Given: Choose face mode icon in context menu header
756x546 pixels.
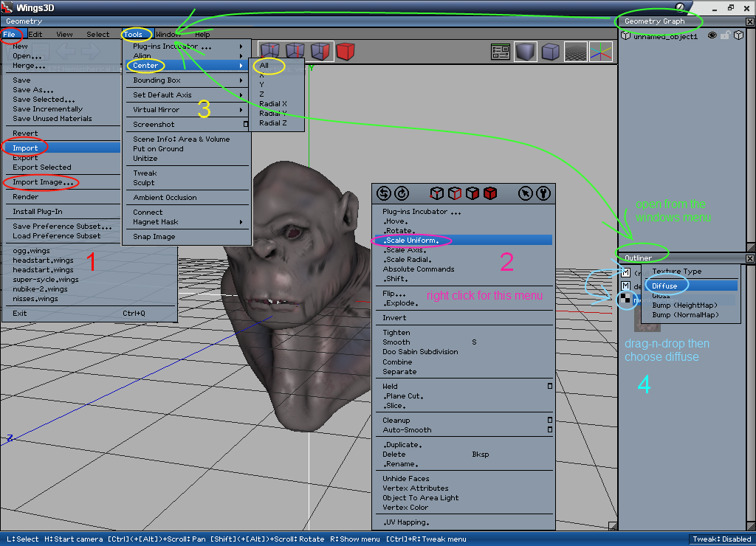Looking at the screenshot, I should tap(472, 194).
